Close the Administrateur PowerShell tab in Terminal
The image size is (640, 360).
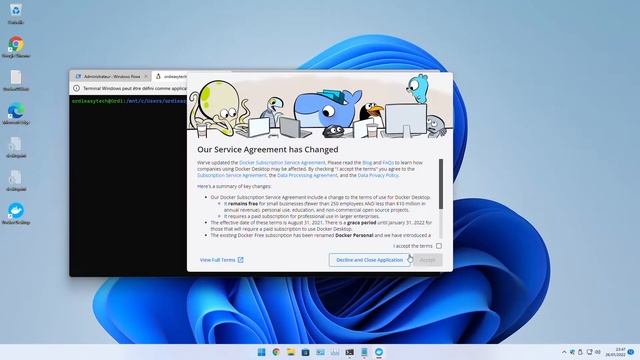pyautogui.click(x=146, y=76)
